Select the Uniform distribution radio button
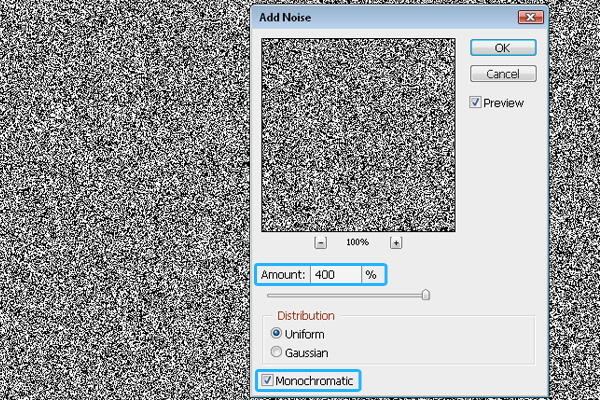 coord(276,334)
